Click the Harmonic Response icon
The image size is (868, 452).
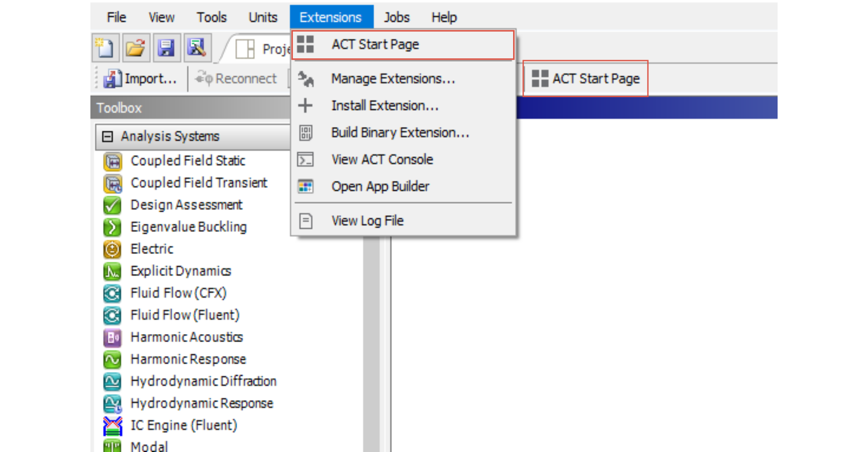[112, 360]
